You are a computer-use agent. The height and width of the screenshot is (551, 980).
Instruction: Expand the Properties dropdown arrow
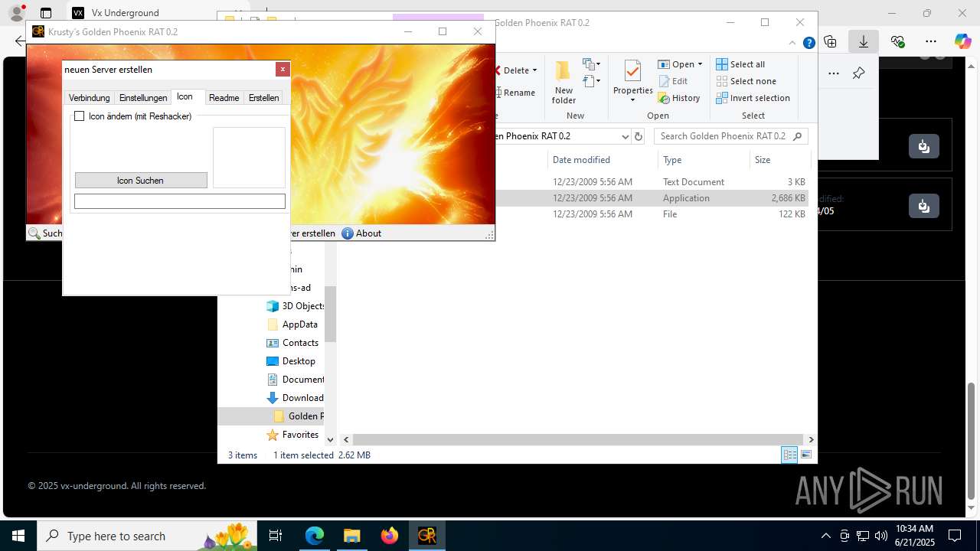(x=632, y=100)
